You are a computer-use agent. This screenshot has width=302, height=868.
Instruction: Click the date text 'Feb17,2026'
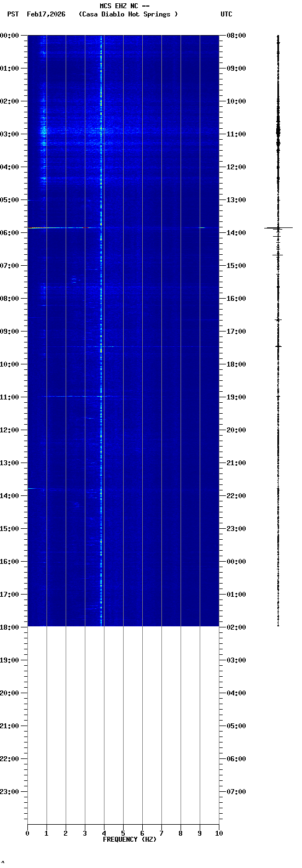[x=46, y=14]
